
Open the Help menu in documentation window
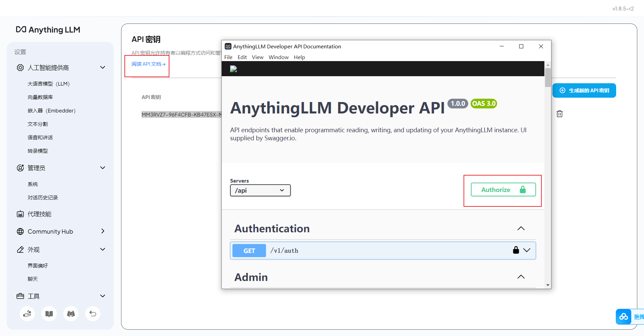[x=300, y=57]
